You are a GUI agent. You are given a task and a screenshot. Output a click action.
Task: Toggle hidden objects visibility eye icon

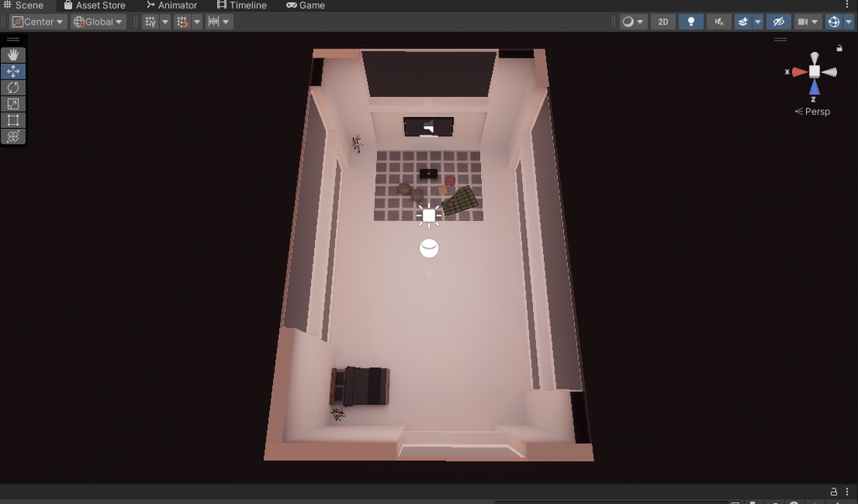pos(778,22)
